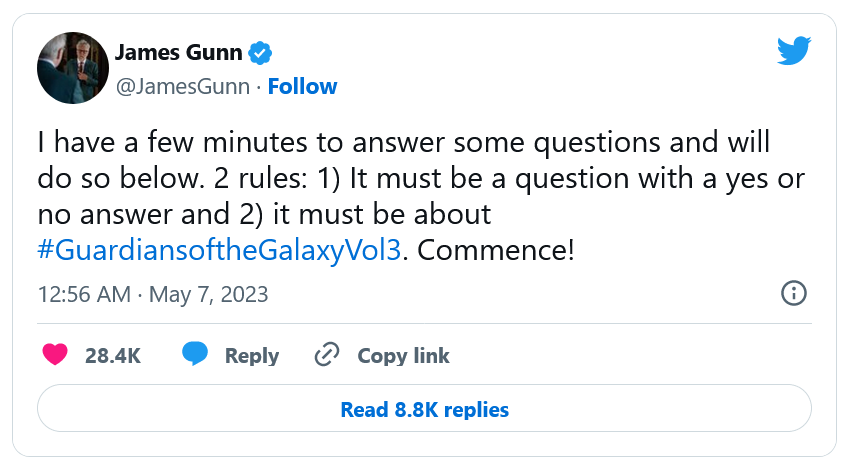Screen dimensions: 846x468
Task: Follow James Gunn
Action: 302,86
